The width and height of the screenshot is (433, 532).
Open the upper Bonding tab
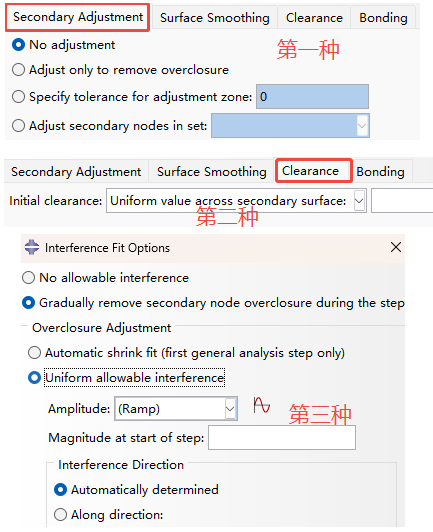(383, 18)
